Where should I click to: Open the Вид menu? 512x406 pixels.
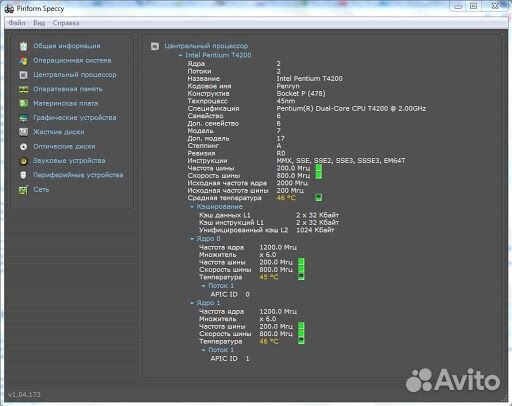click(x=39, y=23)
